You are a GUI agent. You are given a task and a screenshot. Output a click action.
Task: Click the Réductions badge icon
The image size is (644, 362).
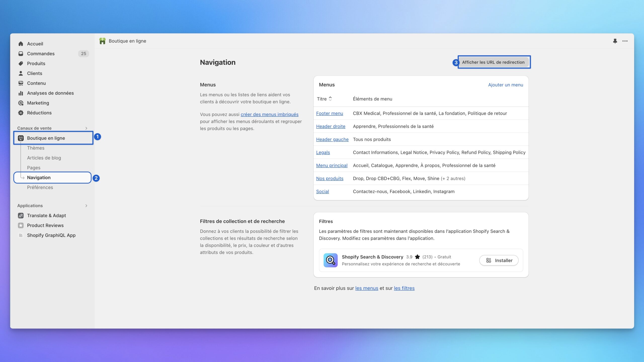pos(21,113)
